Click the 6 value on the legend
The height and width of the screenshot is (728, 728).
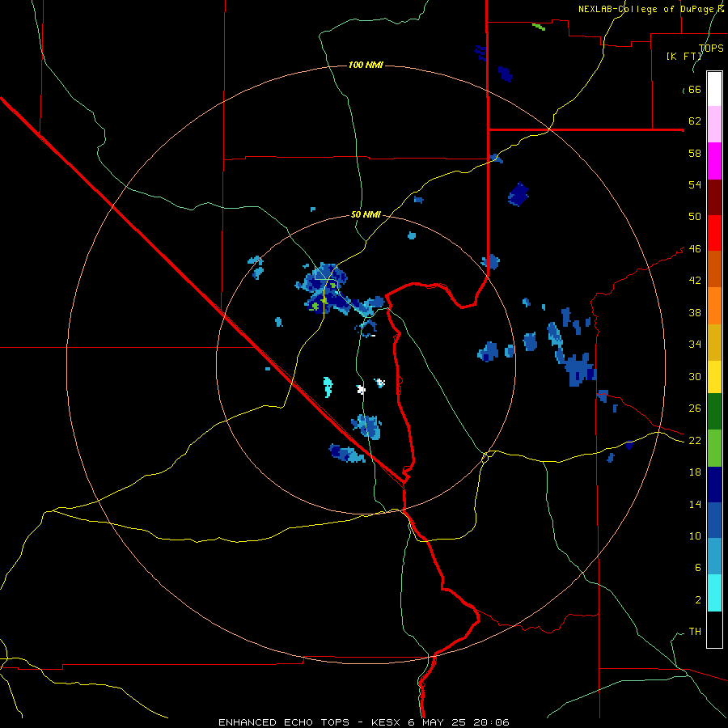tap(698, 567)
